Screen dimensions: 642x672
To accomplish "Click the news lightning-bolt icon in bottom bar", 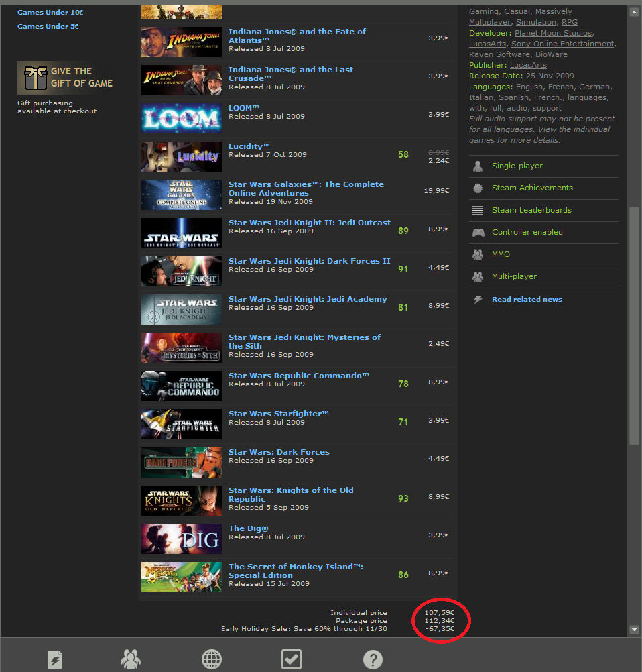I will (x=55, y=659).
